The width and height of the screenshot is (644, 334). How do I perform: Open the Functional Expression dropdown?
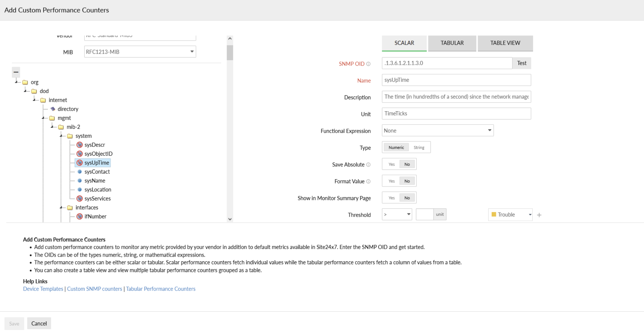point(438,131)
